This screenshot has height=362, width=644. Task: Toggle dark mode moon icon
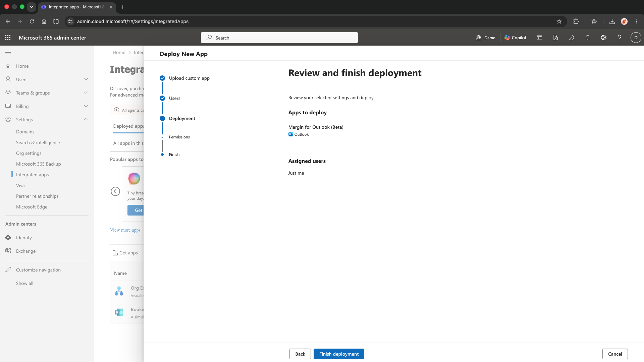572,38
